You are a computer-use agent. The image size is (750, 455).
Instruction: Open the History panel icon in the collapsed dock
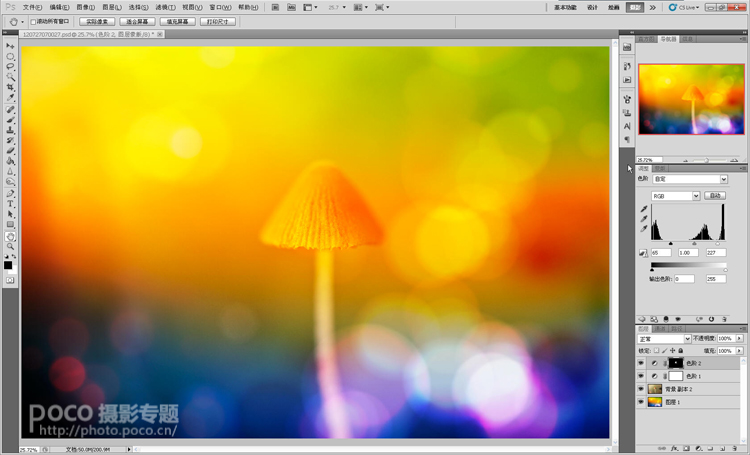627,67
